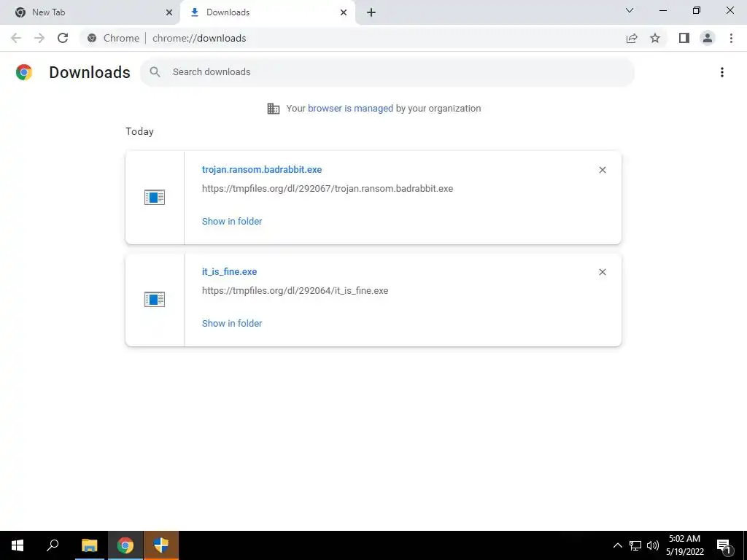Open the Windows Start menu
Viewport: 747px width, 560px height.
[x=18, y=545]
